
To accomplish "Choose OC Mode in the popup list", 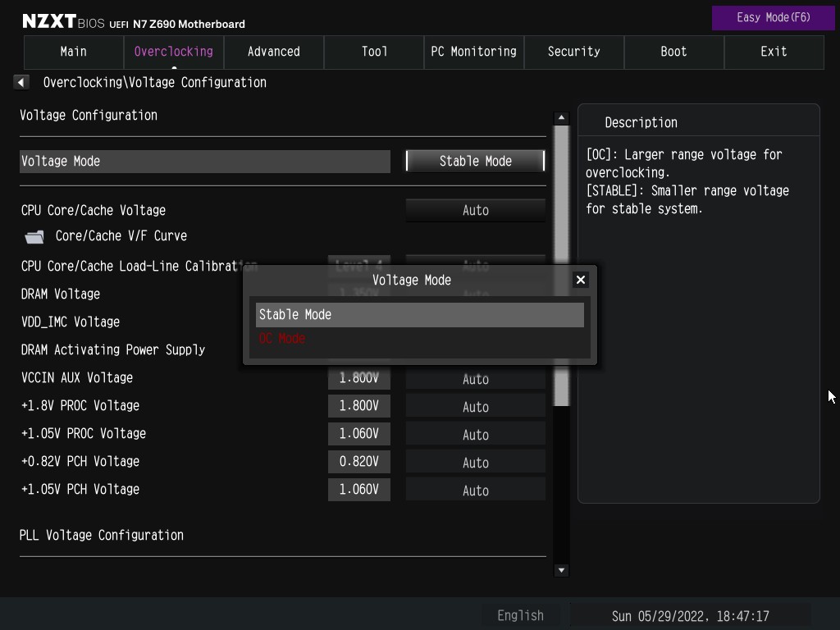I will (282, 339).
